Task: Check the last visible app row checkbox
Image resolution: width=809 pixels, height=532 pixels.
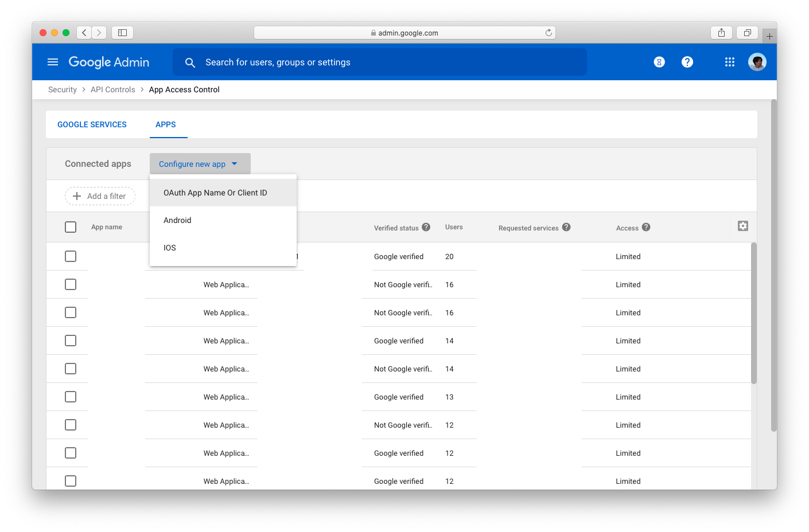Action: 70,480
